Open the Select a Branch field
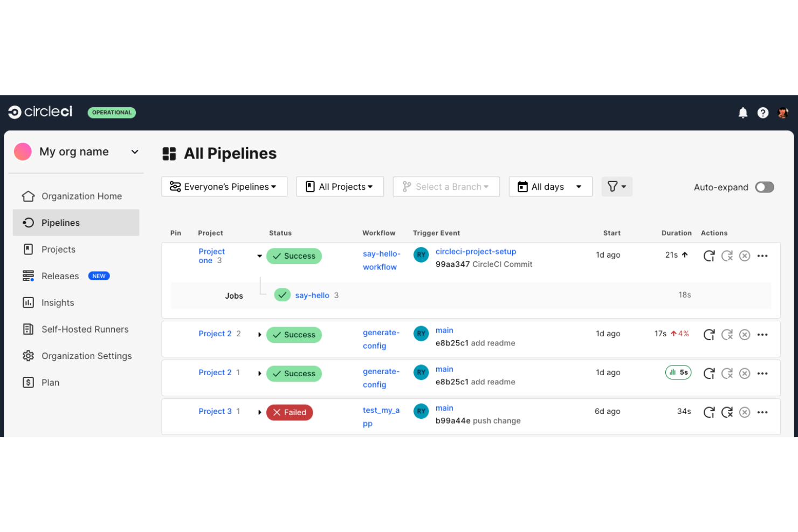 (446, 186)
